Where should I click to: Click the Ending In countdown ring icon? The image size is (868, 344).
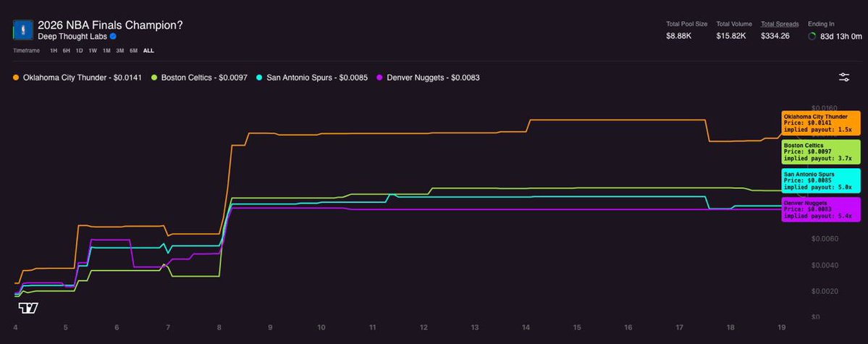[812, 36]
